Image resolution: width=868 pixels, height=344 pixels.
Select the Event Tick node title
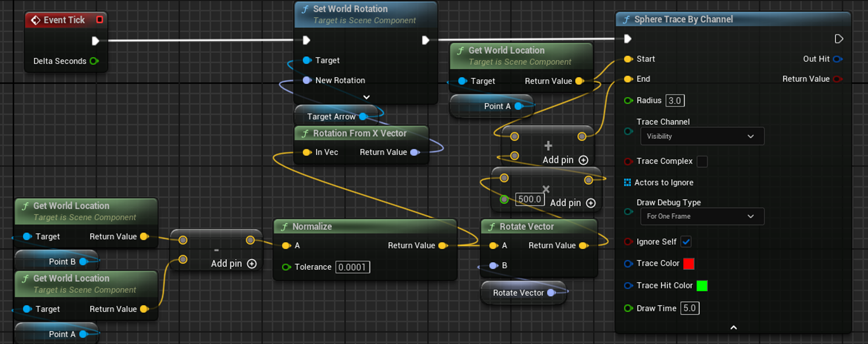pyautogui.click(x=64, y=20)
